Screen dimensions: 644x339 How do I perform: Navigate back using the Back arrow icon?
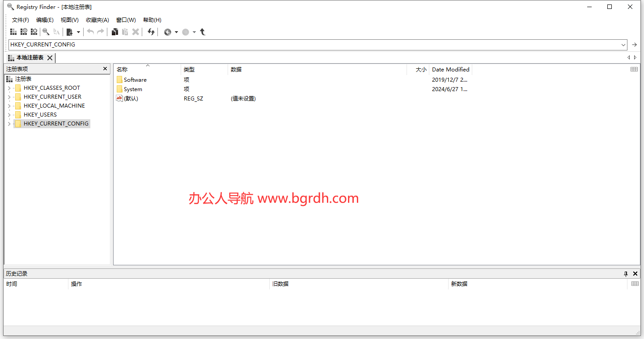pyautogui.click(x=169, y=32)
